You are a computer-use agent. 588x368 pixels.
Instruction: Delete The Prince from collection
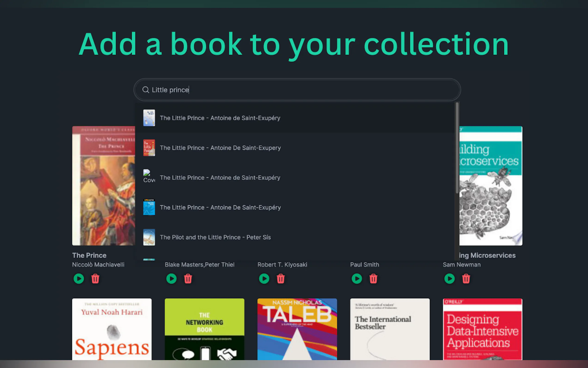click(95, 279)
